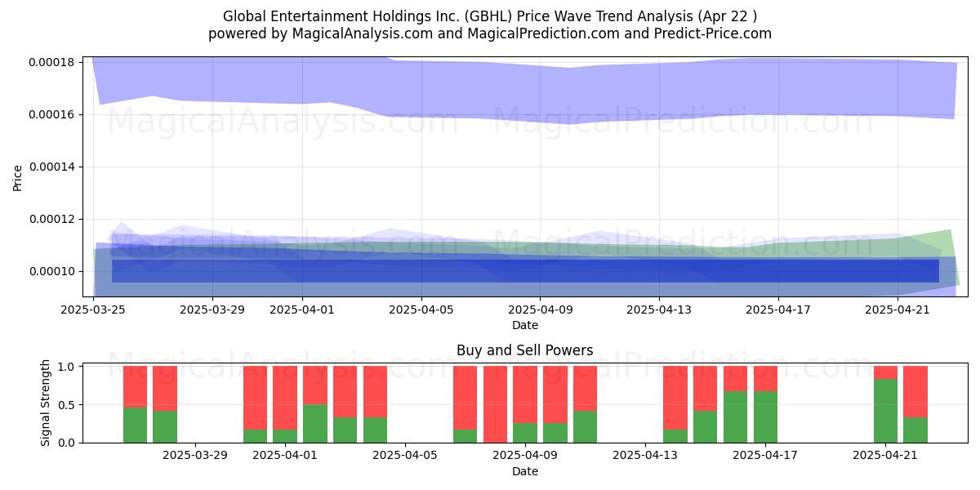The width and height of the screenshot is (980, 490).
Task: Click the 'Buy and Sell Powers' subplot title
Action: click(x=525, y=350)
